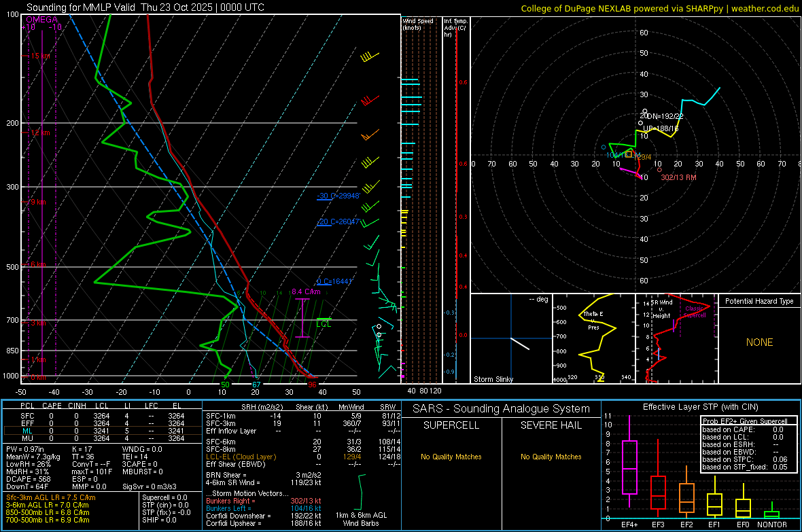Click the -30 C=29948' level label

pyautogui.click(x=338, y=196)
